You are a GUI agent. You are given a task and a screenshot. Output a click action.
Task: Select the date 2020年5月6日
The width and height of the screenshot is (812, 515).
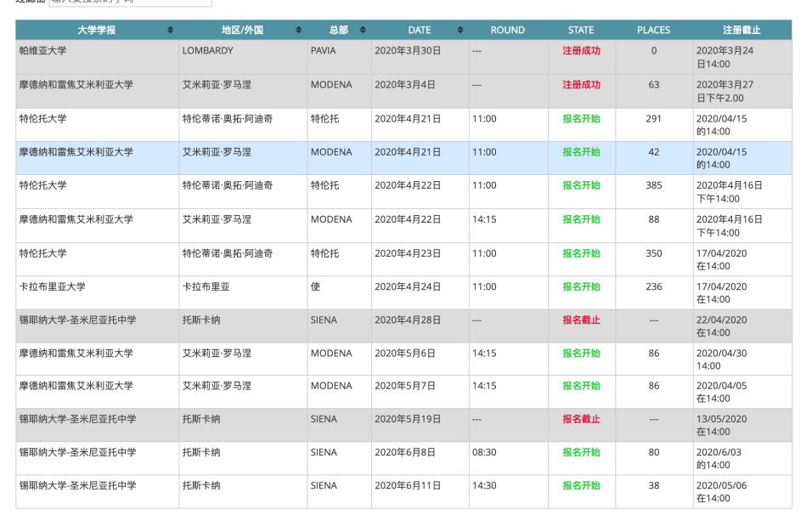click(x=404, y=353)
